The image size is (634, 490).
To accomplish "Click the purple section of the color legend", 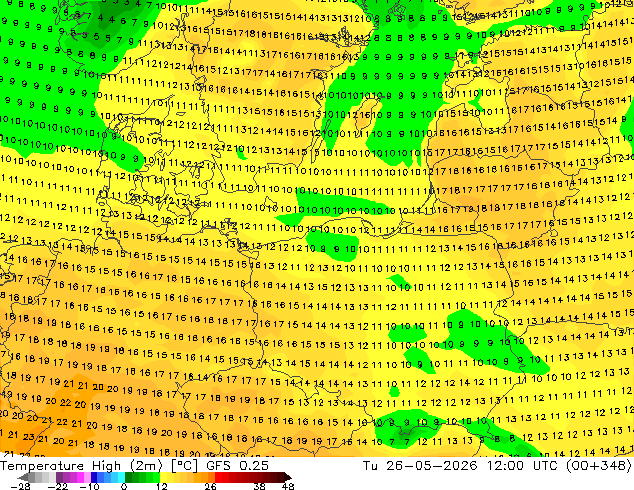I will pos(73,477).
